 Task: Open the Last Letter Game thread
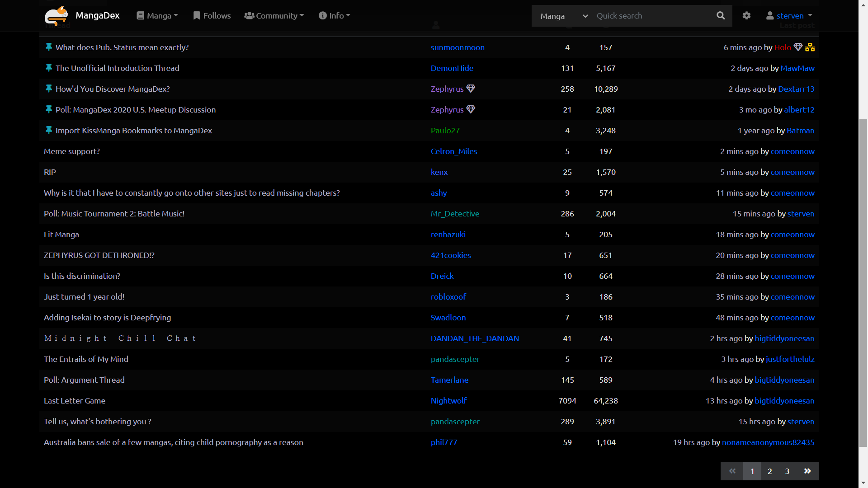click(x=75, y=400)
